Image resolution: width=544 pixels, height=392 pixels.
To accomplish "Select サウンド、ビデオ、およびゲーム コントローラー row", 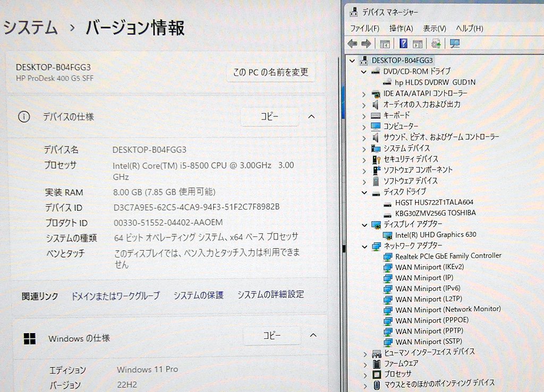I will tap(441, 138).
